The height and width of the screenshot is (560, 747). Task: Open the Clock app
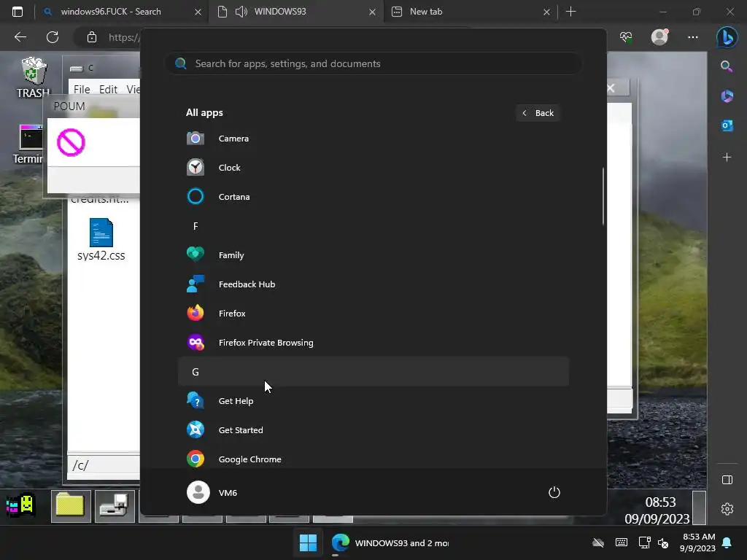[x=373, y=168]
